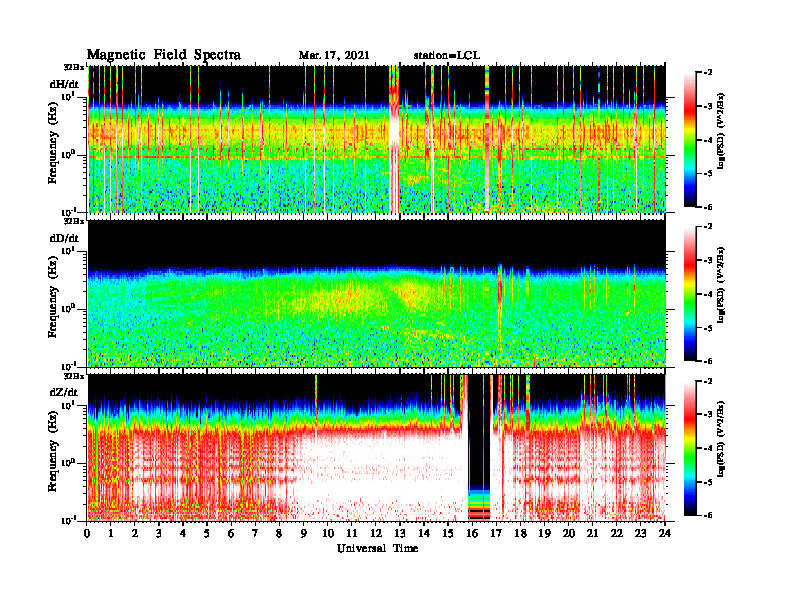Click hour tick label "5" on the time axis
The width and height of the screenshot is (792, 612).
(207, 534)
